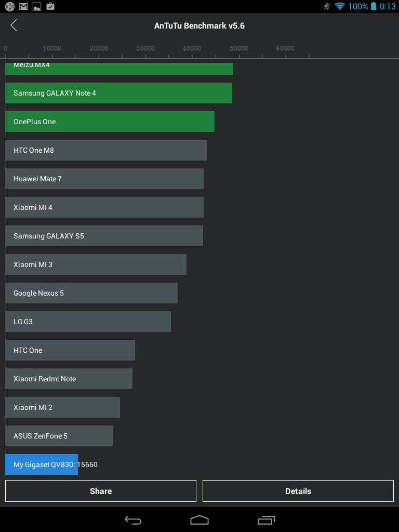
Task: Open the Details button
Action: coord(298,491)
